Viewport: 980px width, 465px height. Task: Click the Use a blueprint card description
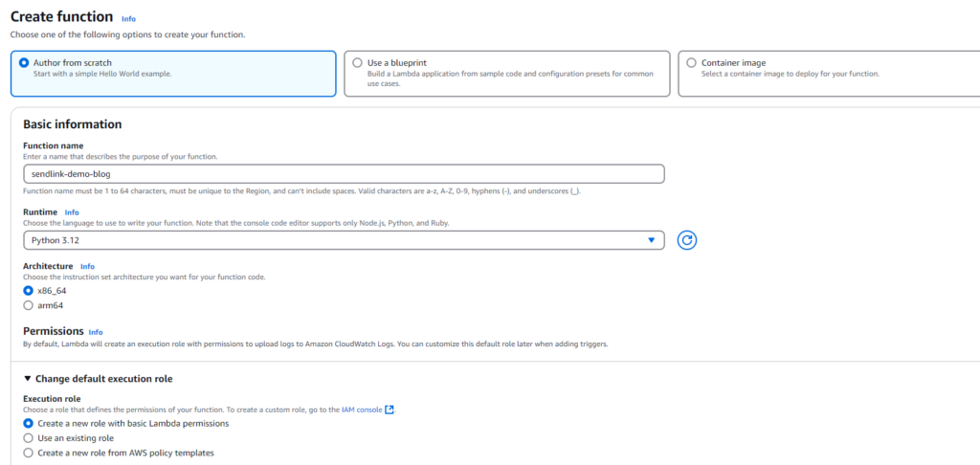[498, 78]
